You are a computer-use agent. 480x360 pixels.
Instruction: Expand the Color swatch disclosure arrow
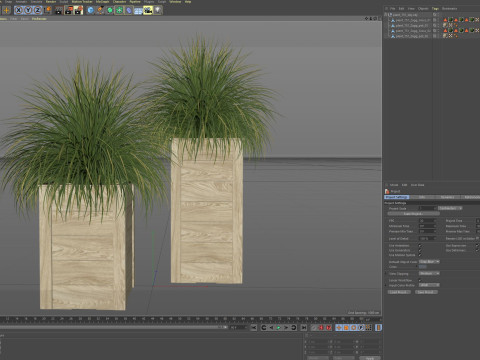[x=417, y=267]
